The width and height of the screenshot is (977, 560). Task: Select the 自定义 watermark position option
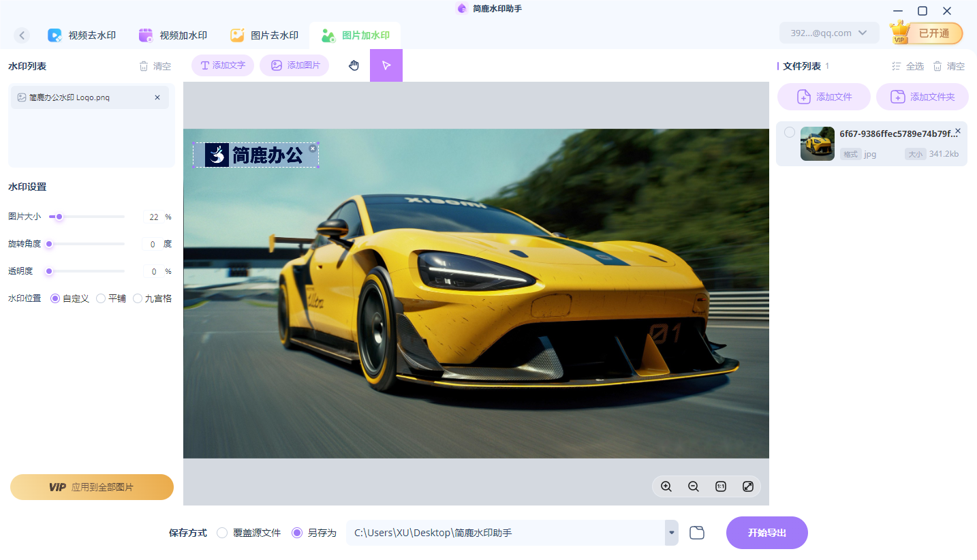[x=55, y=298]
